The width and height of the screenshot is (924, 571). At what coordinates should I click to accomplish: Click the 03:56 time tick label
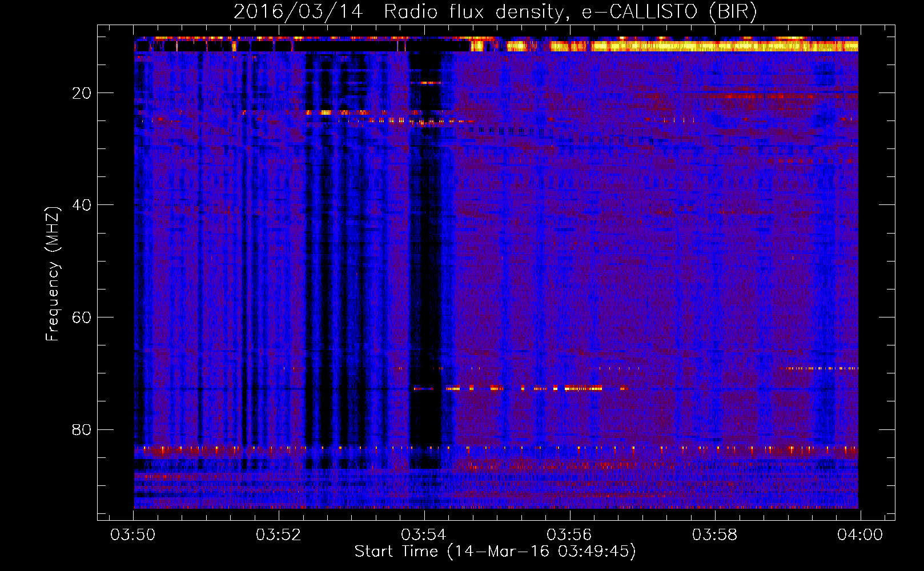point(569,535)
